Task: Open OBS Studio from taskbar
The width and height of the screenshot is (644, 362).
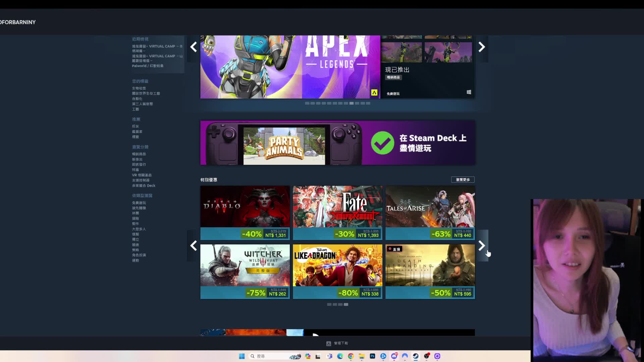Action: coord(426,356)
